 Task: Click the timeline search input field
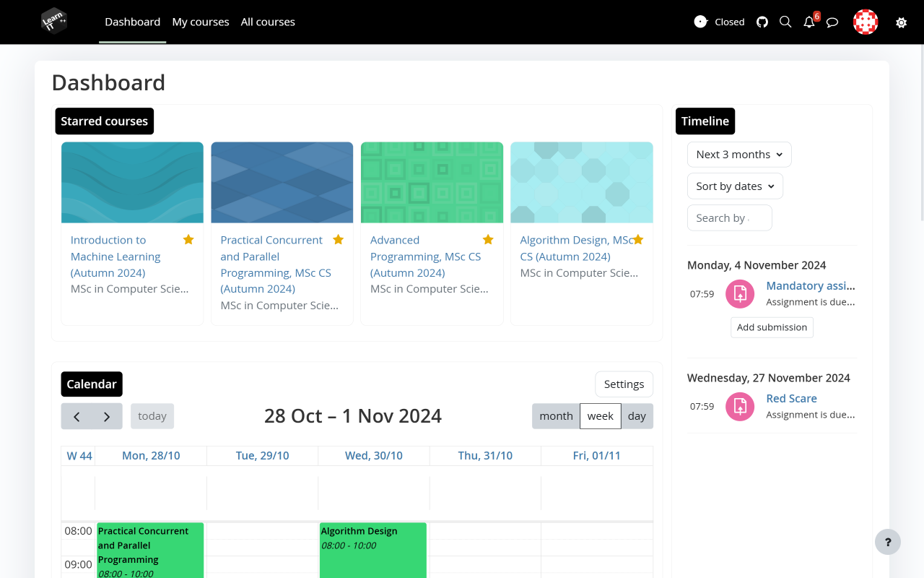[729, 218]
